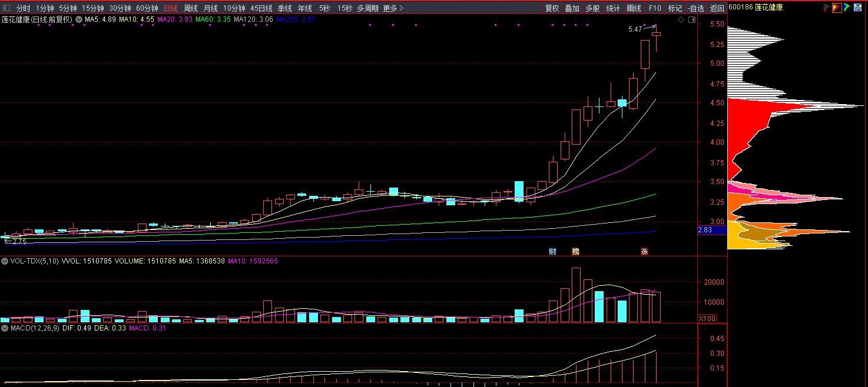The height and width of the screenshot is (387, 868).
Task: Toggle the side panel split icon
Action: coord(692,19)
